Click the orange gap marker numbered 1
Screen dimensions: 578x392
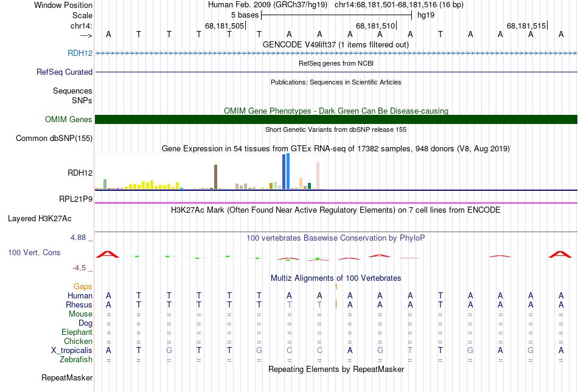pos(336,286)
